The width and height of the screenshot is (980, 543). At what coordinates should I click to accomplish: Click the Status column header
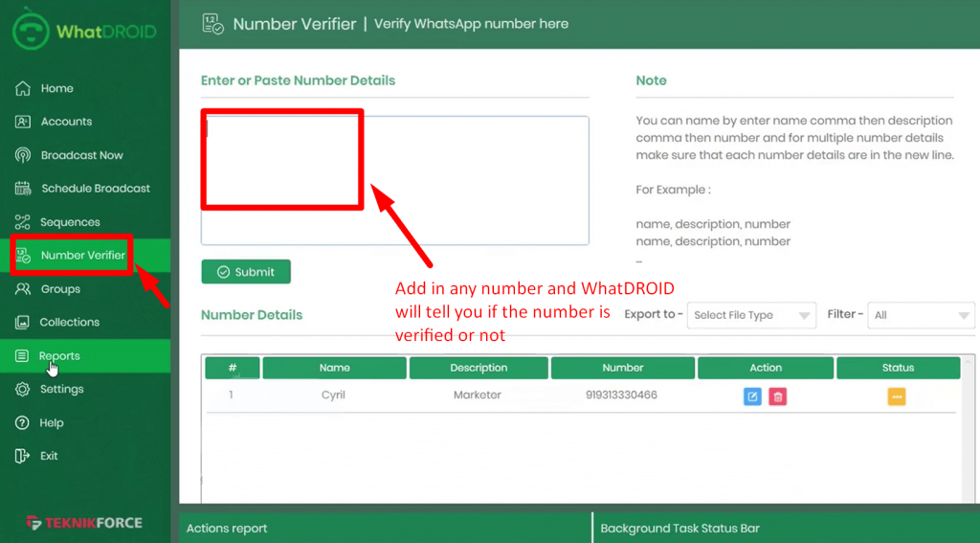click(x=898, y=368)
